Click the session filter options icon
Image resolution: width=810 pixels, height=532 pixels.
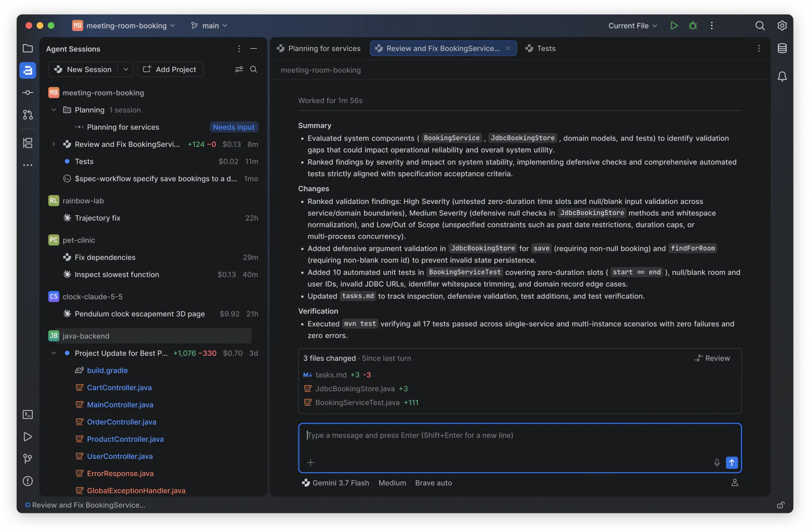click(x=239, y=69)
